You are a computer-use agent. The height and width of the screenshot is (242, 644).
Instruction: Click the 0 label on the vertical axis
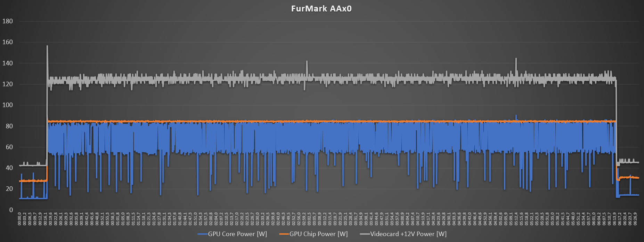tap(11, 210)
